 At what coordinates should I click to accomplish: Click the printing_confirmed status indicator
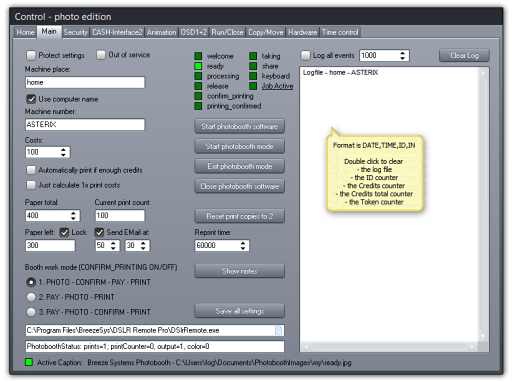[198, 106]
